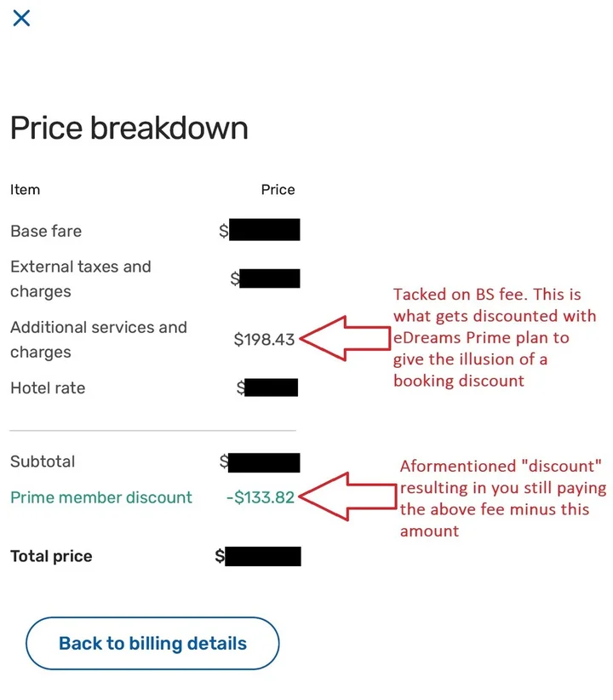613x700 pixels.
Task: Click the External taxes and charges label
Action: point(81,279)
